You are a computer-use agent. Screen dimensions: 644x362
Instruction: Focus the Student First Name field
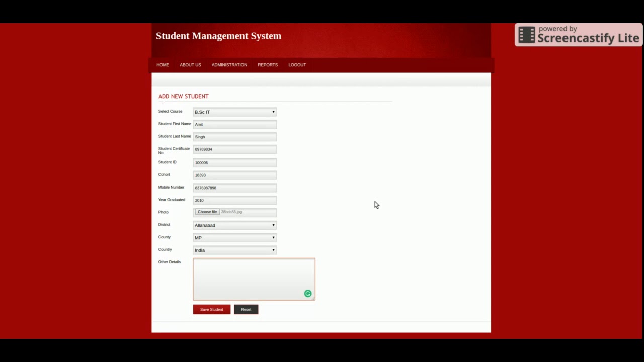[235, 124]
